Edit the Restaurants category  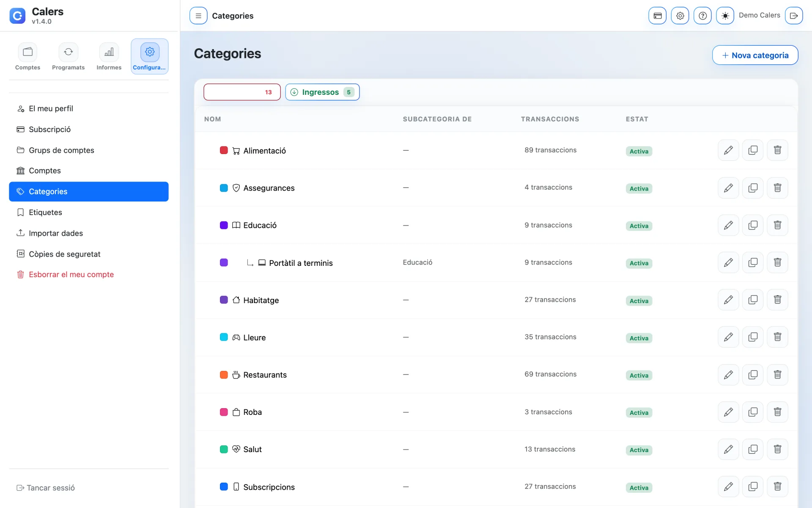tap(728, 375)
